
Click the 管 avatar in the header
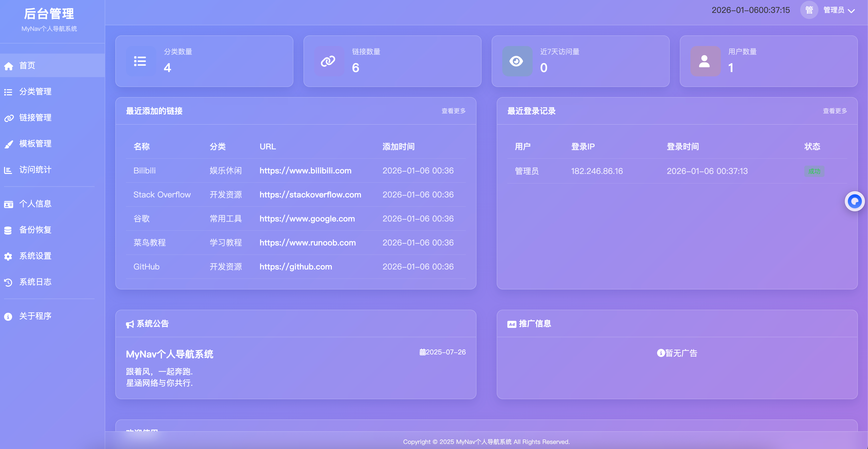pyautogui.click(x=809, y=10)
